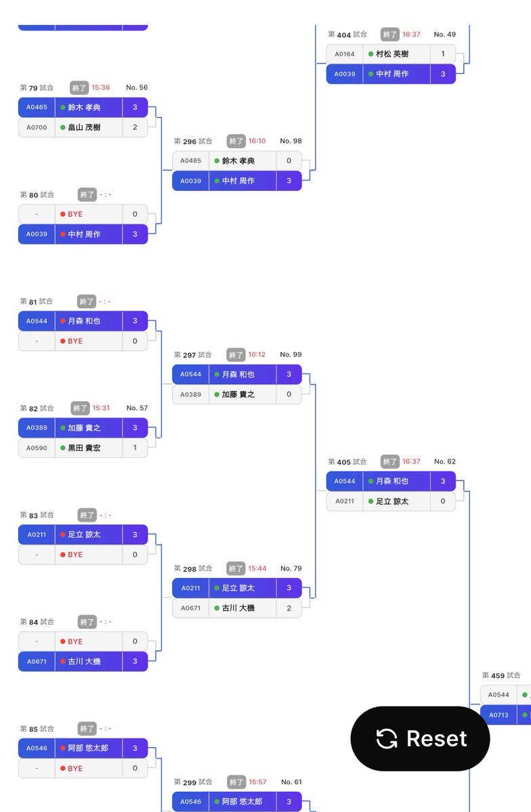The height and width of the screenshot is (812, 531).
Task: Select 古川 大機 in match 84
Action: pyautogui.click(x=83, y=661)
